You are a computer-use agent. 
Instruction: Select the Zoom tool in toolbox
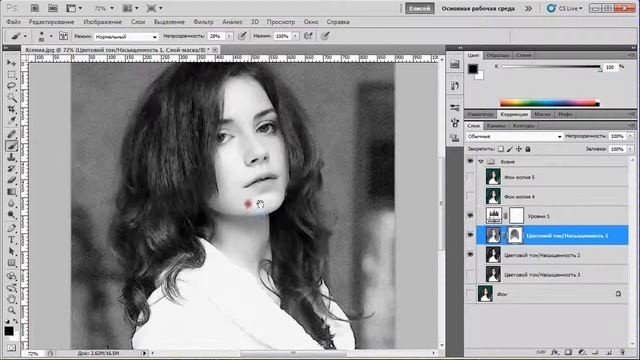11,311
